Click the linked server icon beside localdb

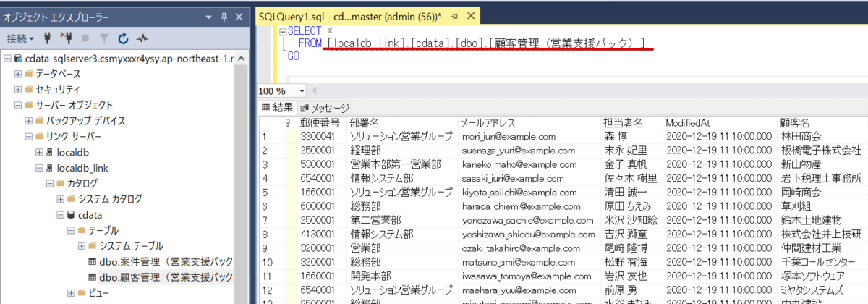[x=50, y=152]
